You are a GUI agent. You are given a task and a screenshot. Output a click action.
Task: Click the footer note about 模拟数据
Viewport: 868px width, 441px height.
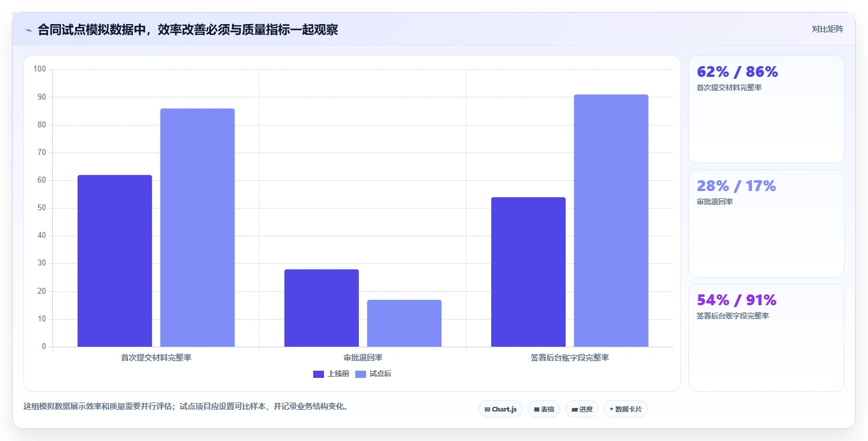(186, 407)
